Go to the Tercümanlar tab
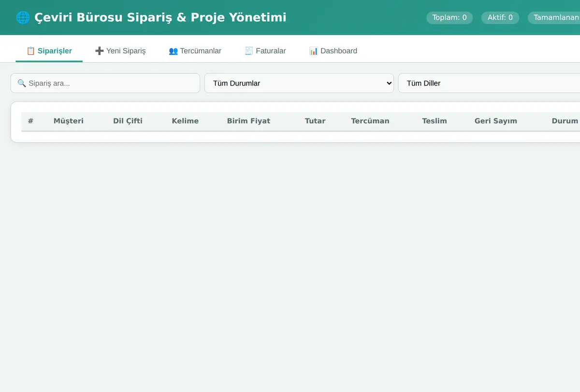Viewport: 580px width, 392px height. (195, 51)
